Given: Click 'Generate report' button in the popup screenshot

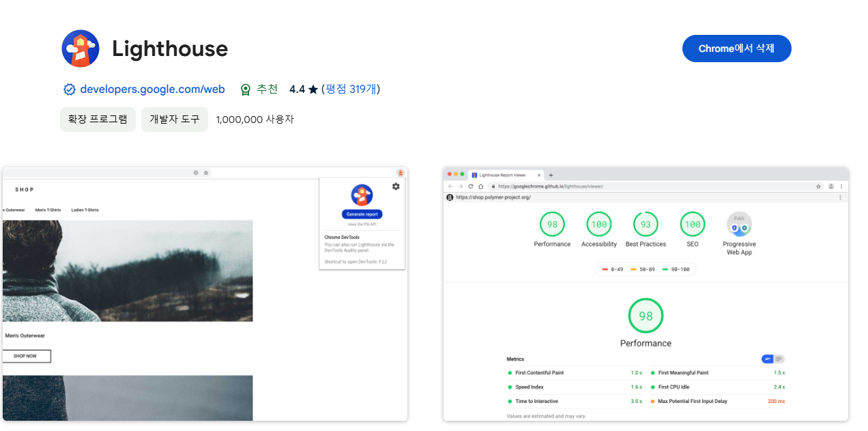Looking at the screenshot, I should click(x=362, y=214).
